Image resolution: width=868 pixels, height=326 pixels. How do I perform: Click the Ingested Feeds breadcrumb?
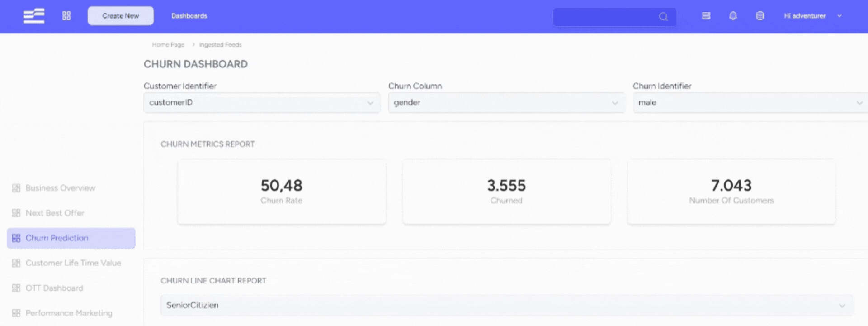(x=220, y=45)
